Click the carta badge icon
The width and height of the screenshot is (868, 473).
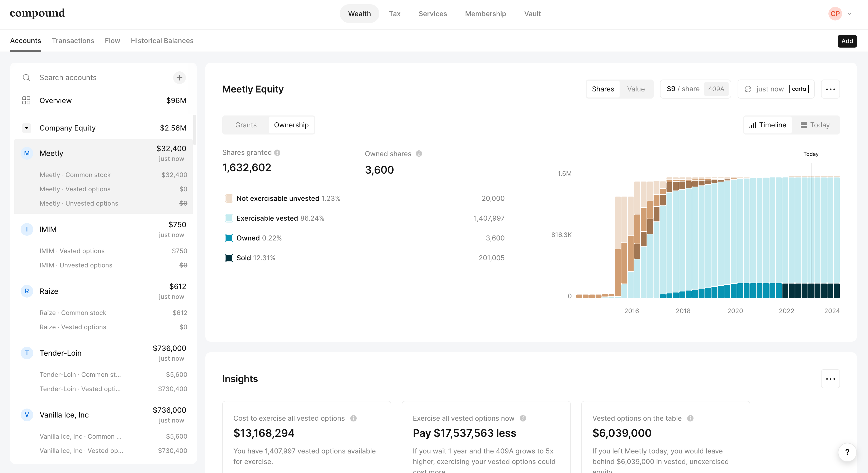coord(799,89)
